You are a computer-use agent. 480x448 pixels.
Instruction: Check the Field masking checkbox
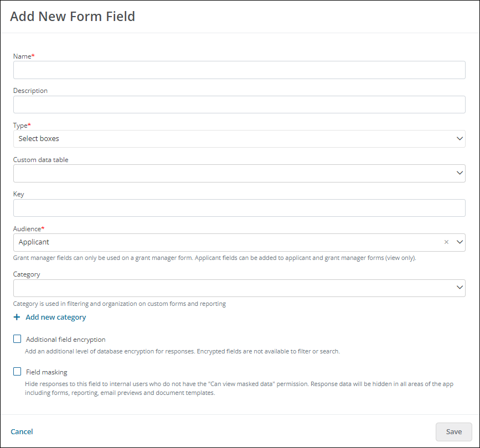click(x=17, y=372)
